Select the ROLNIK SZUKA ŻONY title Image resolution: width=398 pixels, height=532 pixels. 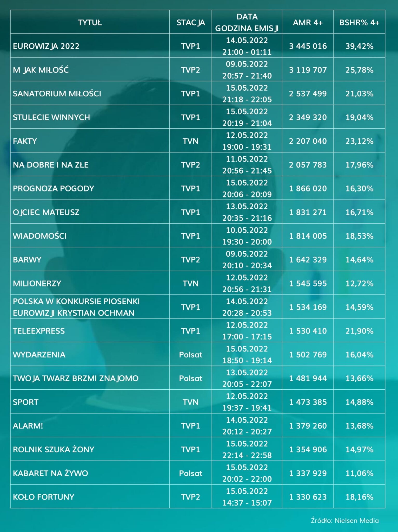pyautogui.click(x=54, y=449)
